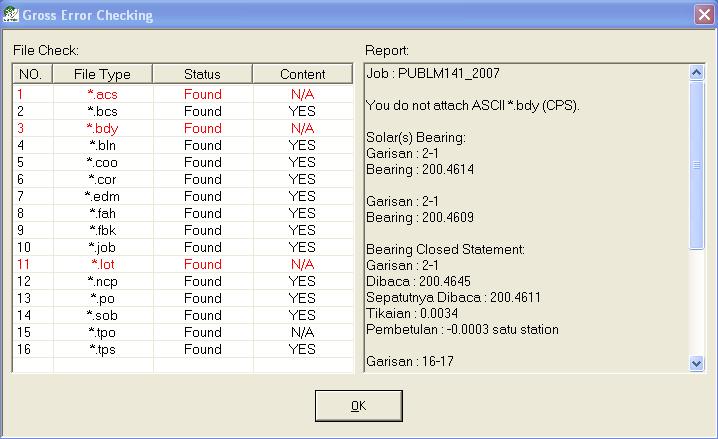This screenshot has height=439, width=718.
Task: Click 'Bearing Closed Statement:' report heading
Action: click(445, 249)
